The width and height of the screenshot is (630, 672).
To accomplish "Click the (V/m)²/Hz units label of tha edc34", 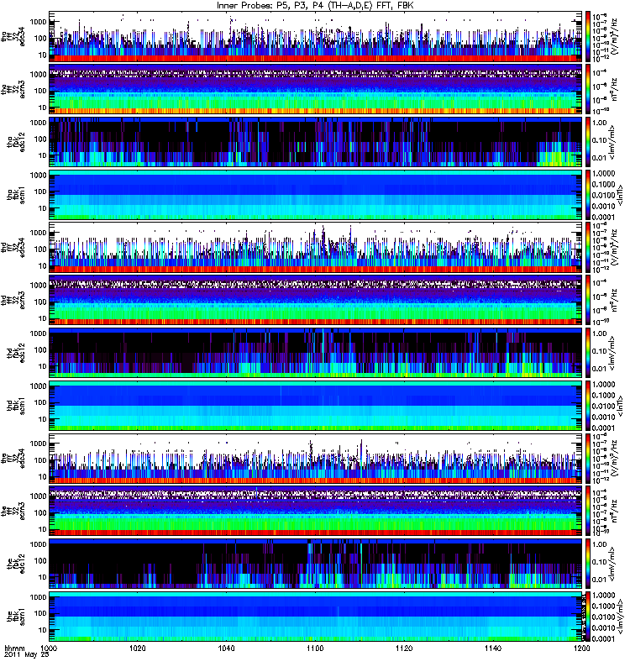I will coord(614,37).
